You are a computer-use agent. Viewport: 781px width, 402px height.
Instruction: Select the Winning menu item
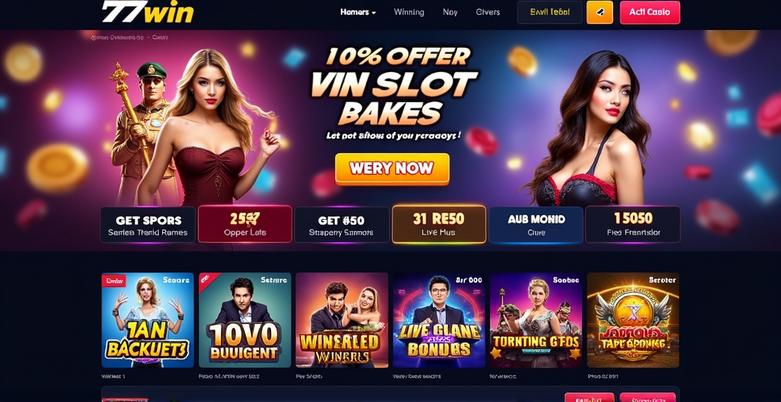pyautogui.click(x=409, y=12)
